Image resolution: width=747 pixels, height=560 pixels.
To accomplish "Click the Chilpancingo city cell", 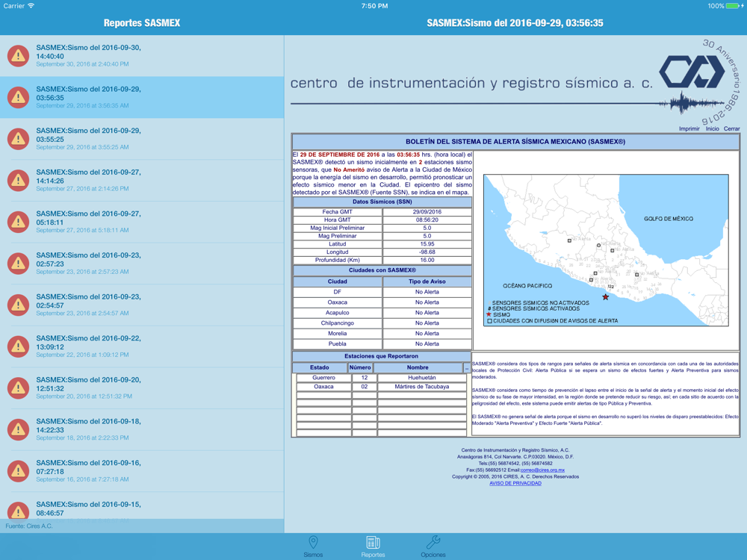I will click(338, 323).
